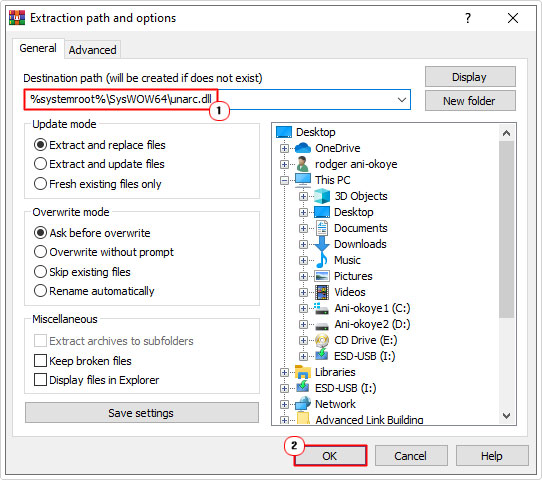Image resolution: width=542 pixels, height=480 pixels.
Task: Click the Desktop root icon in tree
Action: point(284,132)
